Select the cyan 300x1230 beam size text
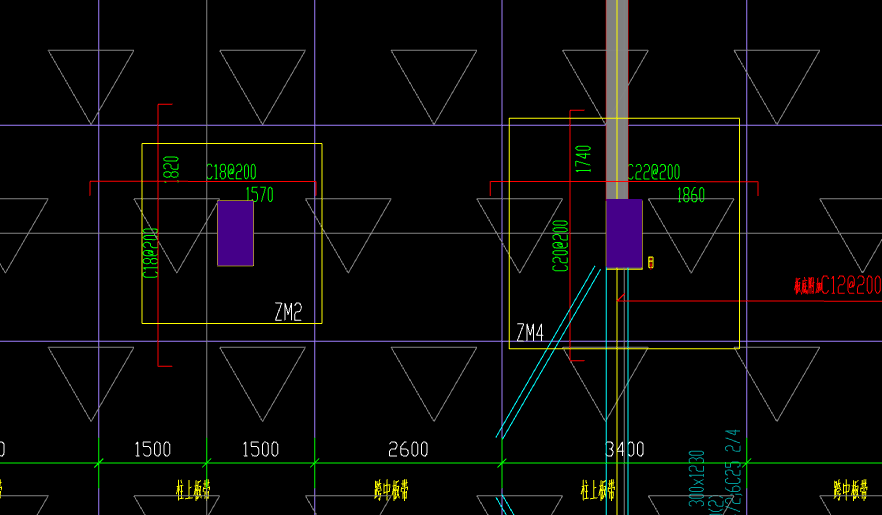The height and width of the screenshot is (515, 882). (x=697, y=478)
